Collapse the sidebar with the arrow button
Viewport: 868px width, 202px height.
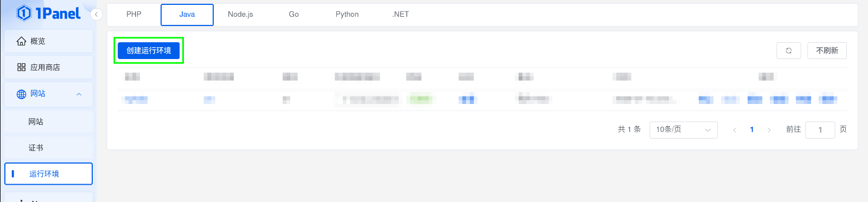[96, 15]
